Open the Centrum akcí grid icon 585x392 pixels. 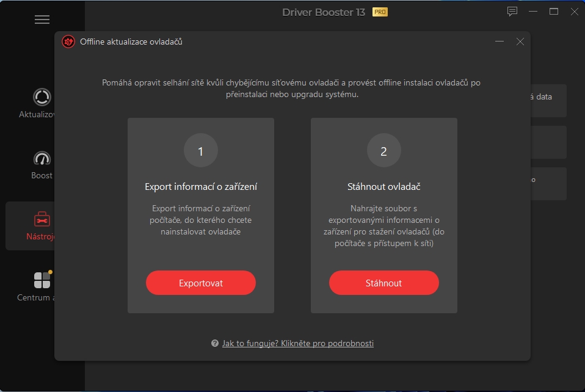click(x=42, y=280)
